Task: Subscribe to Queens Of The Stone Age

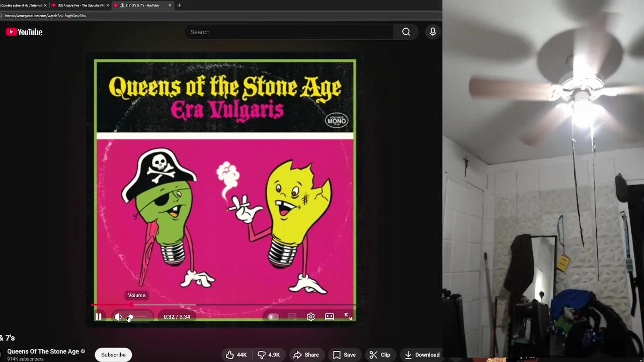Action: pyautogui.click(x=113, y=355)
